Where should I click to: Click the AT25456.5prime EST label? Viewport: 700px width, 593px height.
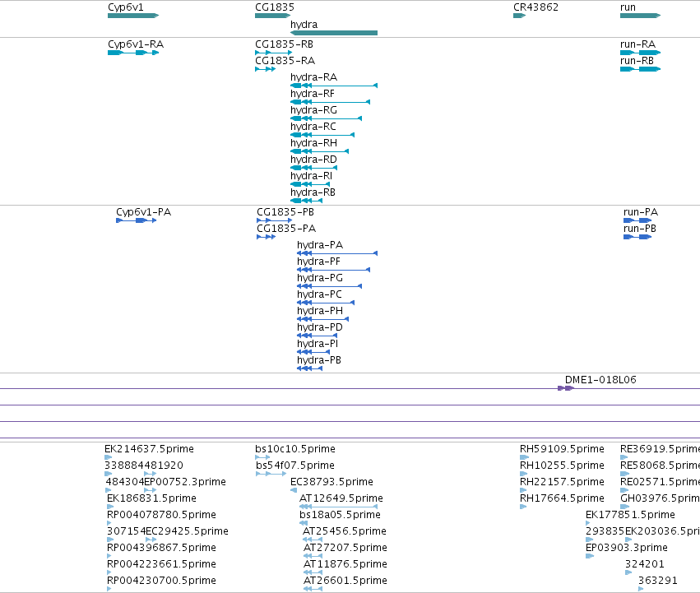(x=345, y=531)
